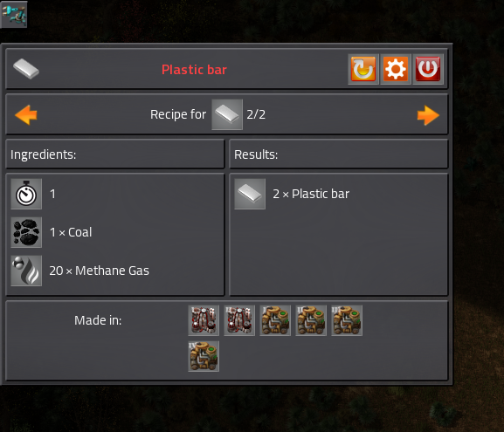Click the 1 × Coal ingredient label
This screenshot has width=504, height=432.
(71, 232)
